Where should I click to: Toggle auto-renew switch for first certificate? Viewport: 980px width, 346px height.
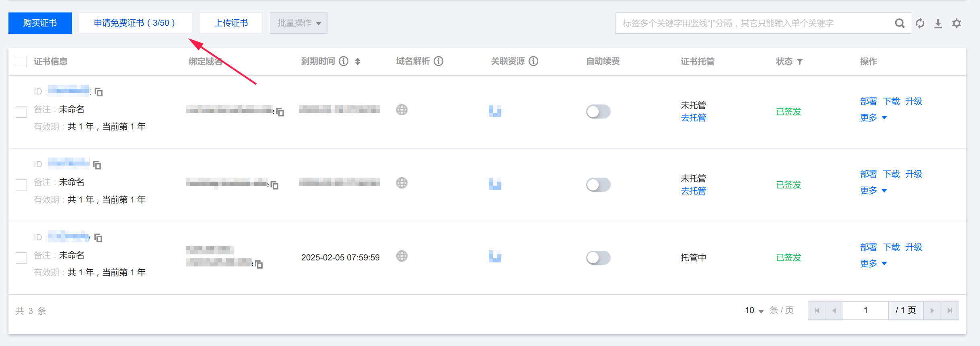pos(598,111)
